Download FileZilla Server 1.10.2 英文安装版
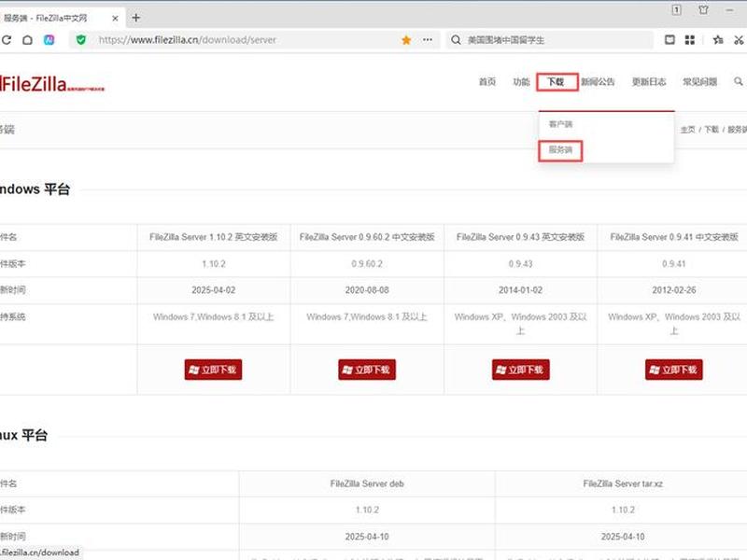This screenshot has height=560, width=747. 214,370
